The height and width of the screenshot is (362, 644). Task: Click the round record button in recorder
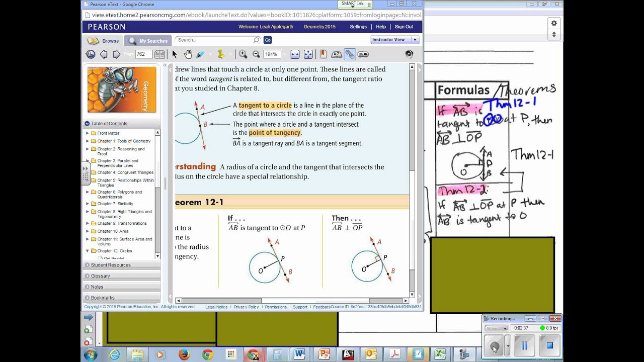click(x=494, y=346)
